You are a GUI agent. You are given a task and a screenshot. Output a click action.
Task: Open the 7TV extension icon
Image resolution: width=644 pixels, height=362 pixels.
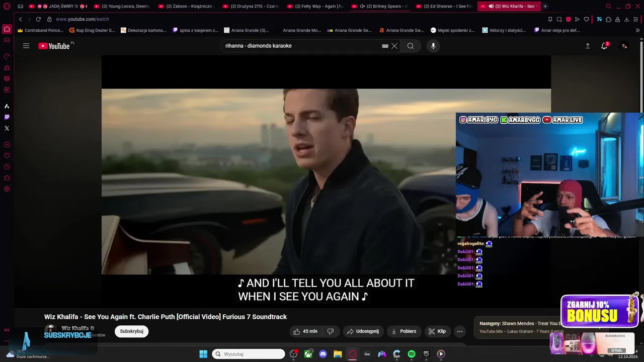(599, 19)
